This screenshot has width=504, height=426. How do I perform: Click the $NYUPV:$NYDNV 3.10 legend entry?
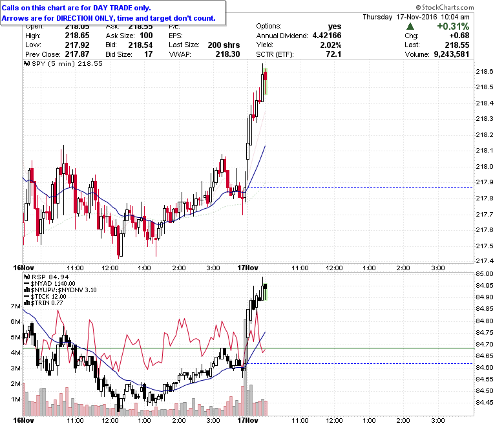61,290
